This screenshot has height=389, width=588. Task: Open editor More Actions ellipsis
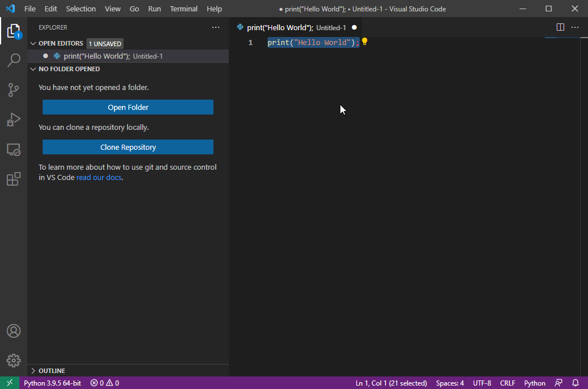tap(575, 27)
